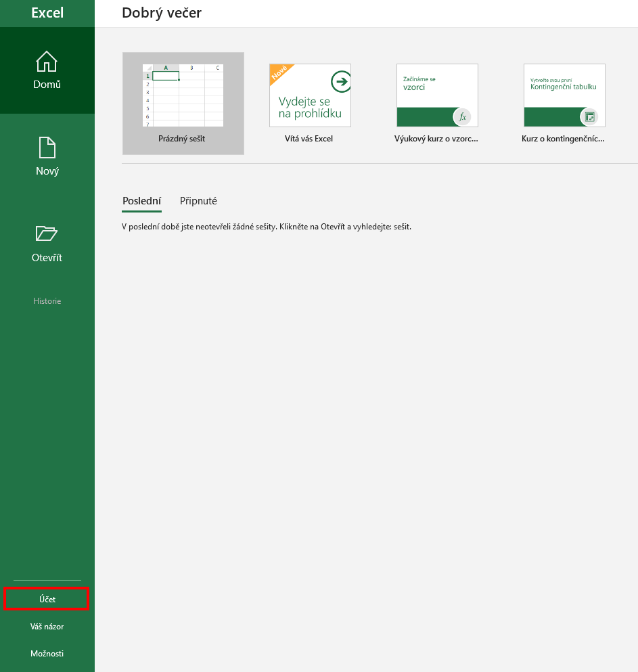Click the pivot table icon on thumbnail
Screen dimensions: 638x672
(589, 117)
